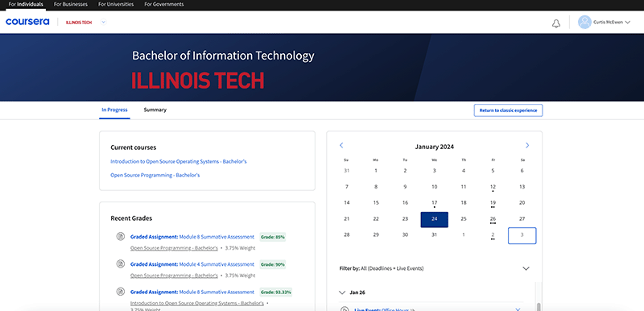The width and height of the screenshot is (644, 311).
Task: Select December 31 on the calendar
Action: pyautogui.click(x=347, y=171)
